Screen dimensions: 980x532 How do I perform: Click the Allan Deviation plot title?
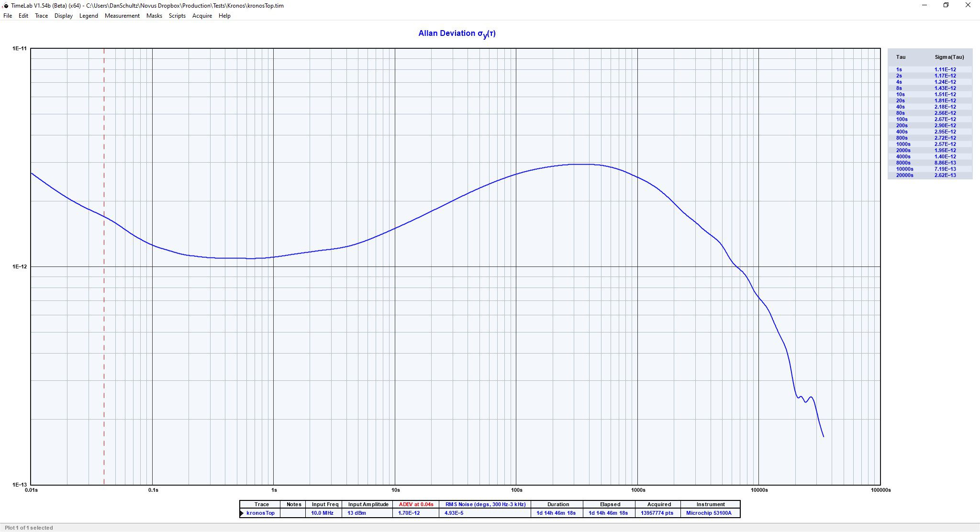pyautogui.click(x=457, y=33)
